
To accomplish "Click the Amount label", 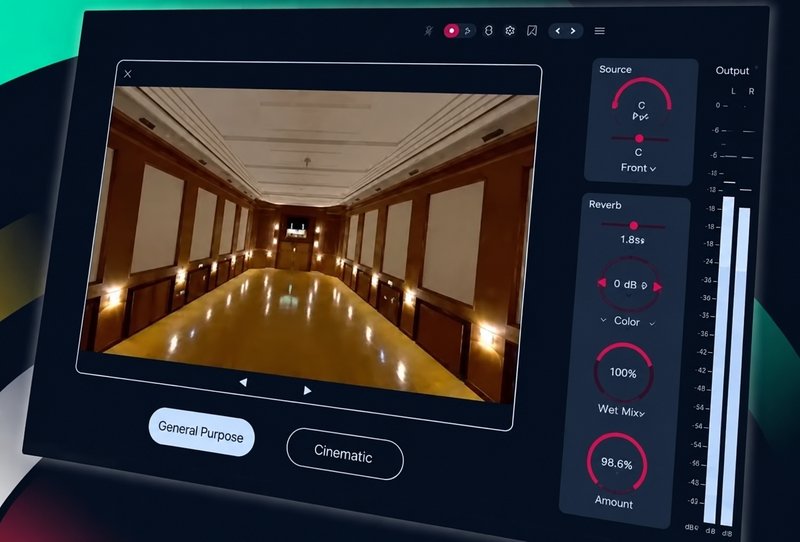I will (614, 502).
